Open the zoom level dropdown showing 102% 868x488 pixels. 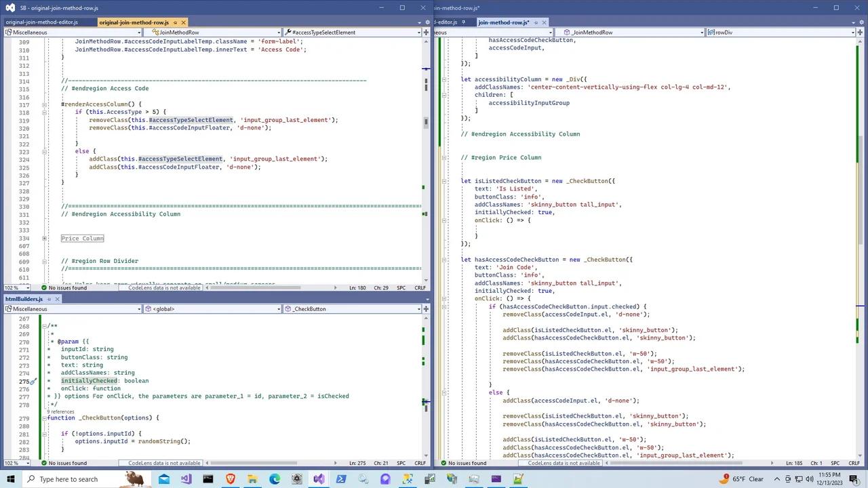point(15,287)
